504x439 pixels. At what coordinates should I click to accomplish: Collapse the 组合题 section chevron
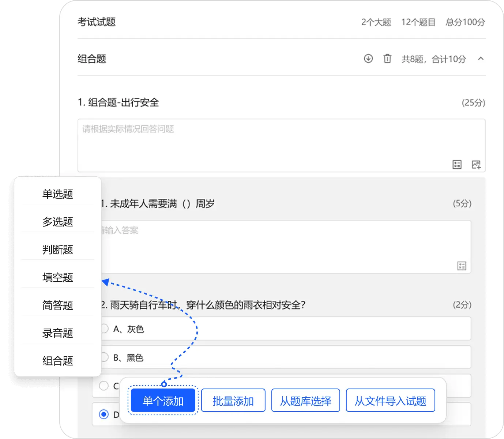coord(481,59)
